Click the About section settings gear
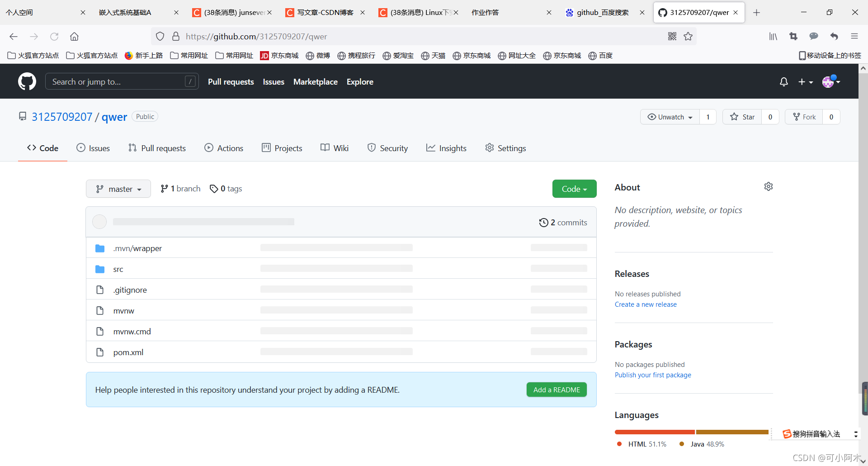Image resolution: width=868 pixels, height=466 pixels. 769,186
